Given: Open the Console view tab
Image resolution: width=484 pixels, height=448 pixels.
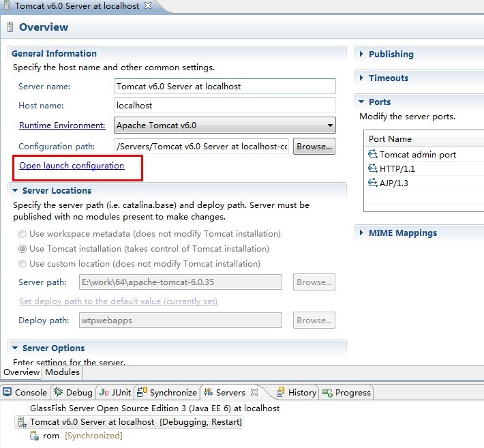Looking at the screenshot, I should (25, 392).
